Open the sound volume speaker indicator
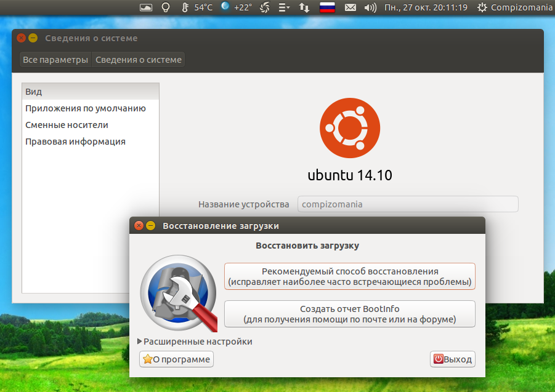 370,7
